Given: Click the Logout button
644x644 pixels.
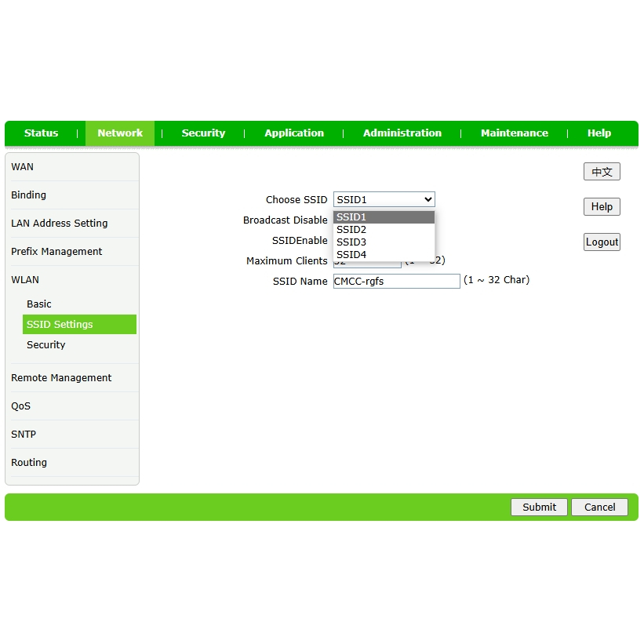Looking at the screenshot, I should point(602,242).
